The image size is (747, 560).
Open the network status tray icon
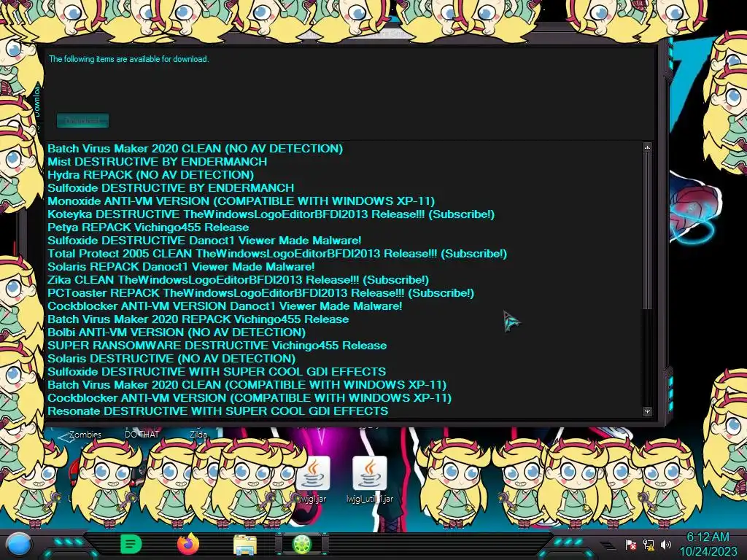point(649,545)
